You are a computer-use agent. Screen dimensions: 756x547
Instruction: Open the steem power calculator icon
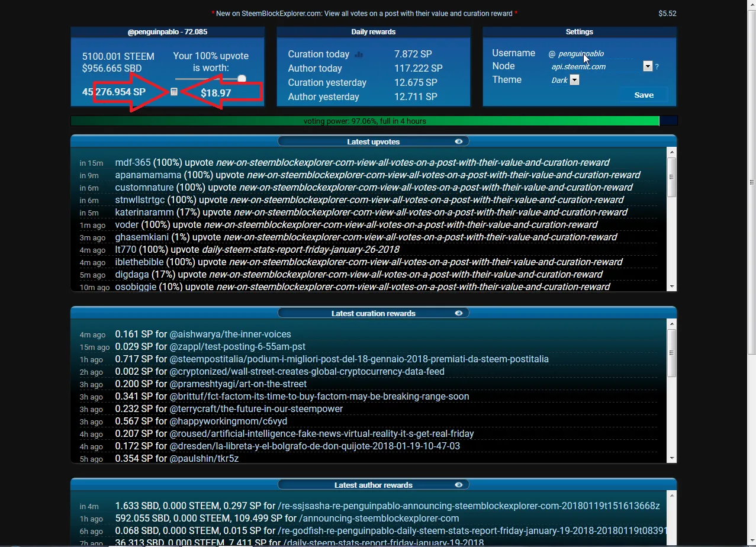click(174, 92)
